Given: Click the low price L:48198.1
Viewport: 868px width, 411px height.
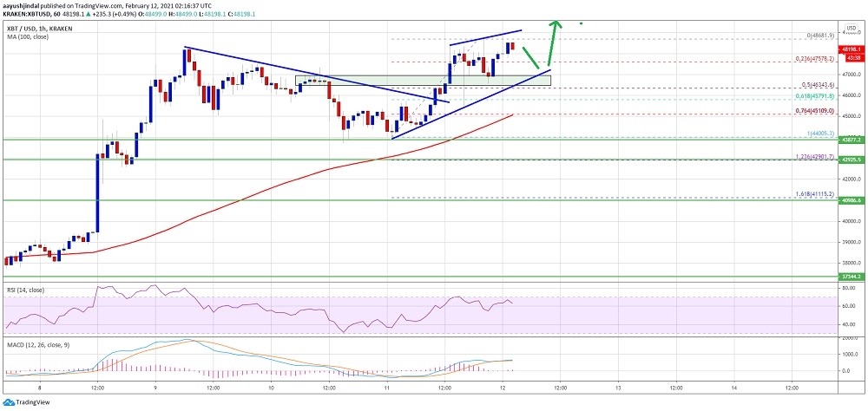Looking at the screenshot, I should coord(212,14).
